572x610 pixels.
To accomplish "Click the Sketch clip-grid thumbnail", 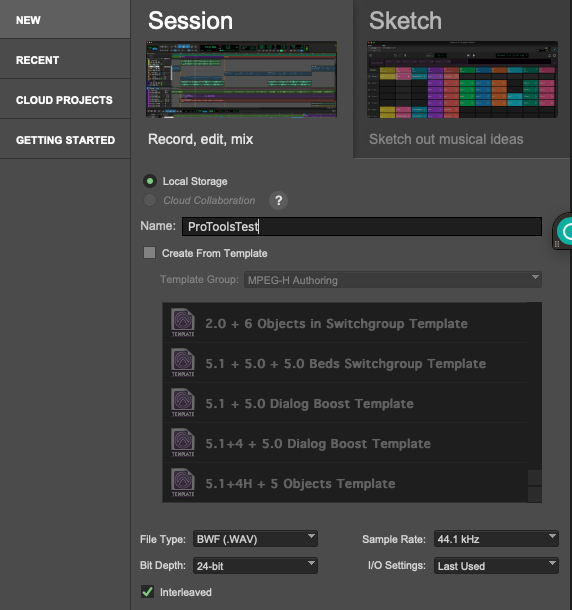I will [x=462, y=79].
